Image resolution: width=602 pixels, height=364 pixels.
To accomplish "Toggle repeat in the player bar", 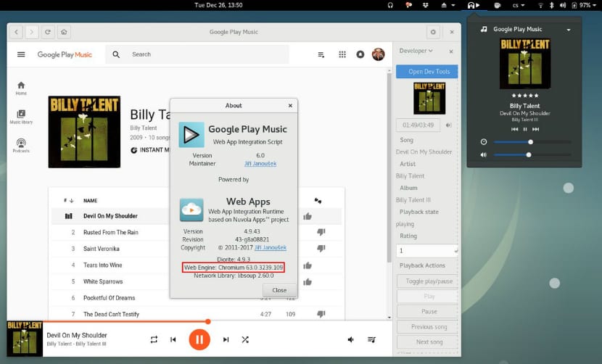I will 154,339.
